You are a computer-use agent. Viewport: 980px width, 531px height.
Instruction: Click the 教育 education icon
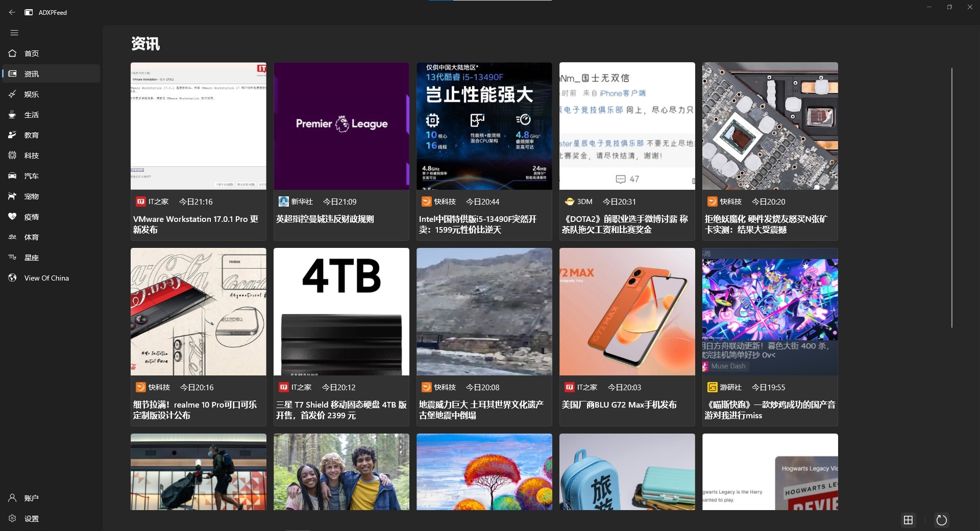point(12,135)
